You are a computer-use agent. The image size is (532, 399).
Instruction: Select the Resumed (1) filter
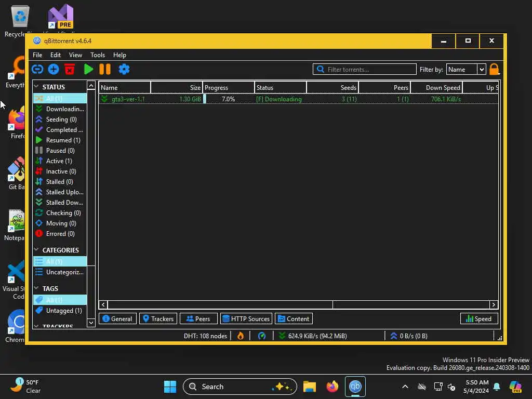(x=60, y=140)
